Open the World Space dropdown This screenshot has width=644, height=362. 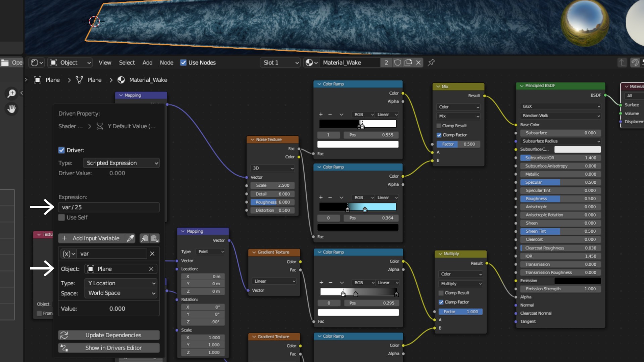click(121, 293)
